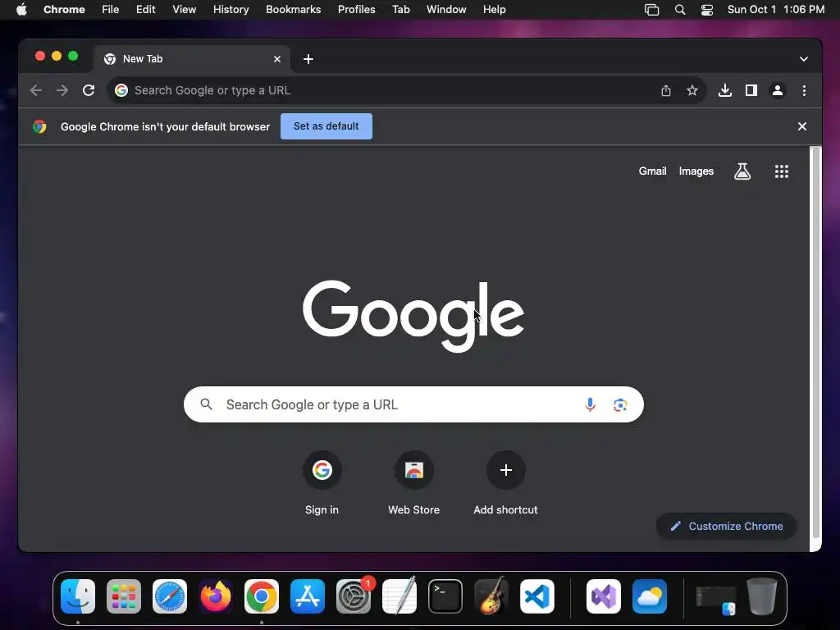Click Chrome icon in the Dock
Image resolution: width=840 pixels, height=630 pixels.
pos(262,596)
